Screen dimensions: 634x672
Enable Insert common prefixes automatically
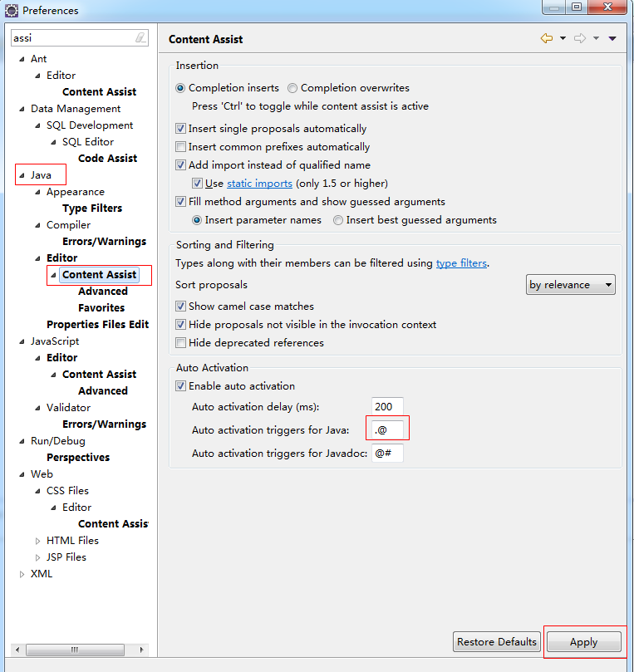tap(180, 147)
